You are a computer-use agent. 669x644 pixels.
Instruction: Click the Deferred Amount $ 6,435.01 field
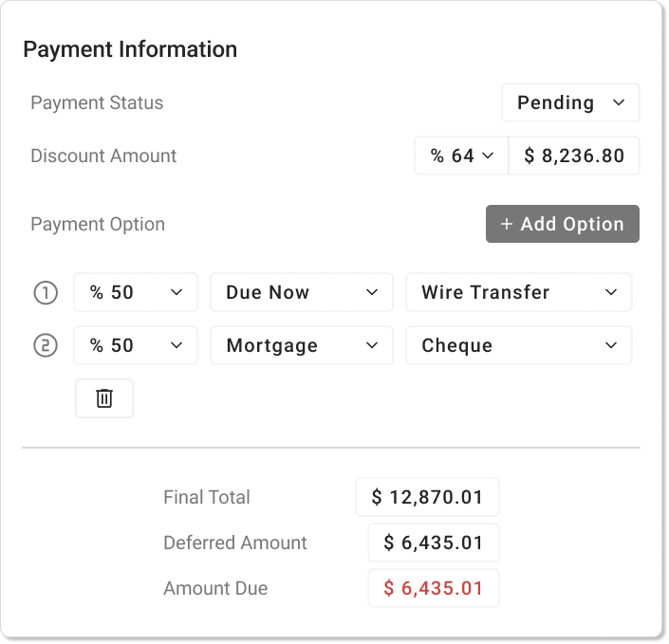(434, 543)
